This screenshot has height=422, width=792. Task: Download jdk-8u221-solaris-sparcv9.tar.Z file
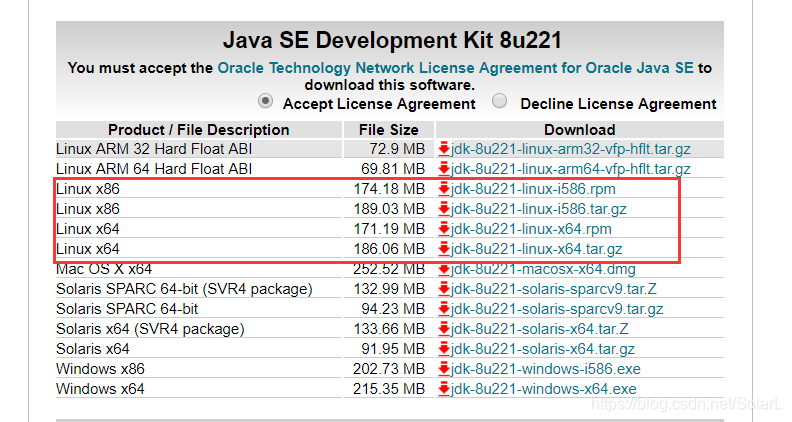554,289
